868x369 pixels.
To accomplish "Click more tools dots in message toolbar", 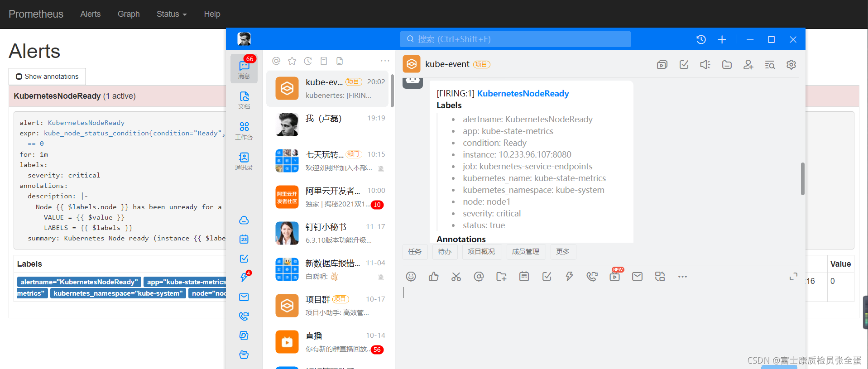I will 682,277.
